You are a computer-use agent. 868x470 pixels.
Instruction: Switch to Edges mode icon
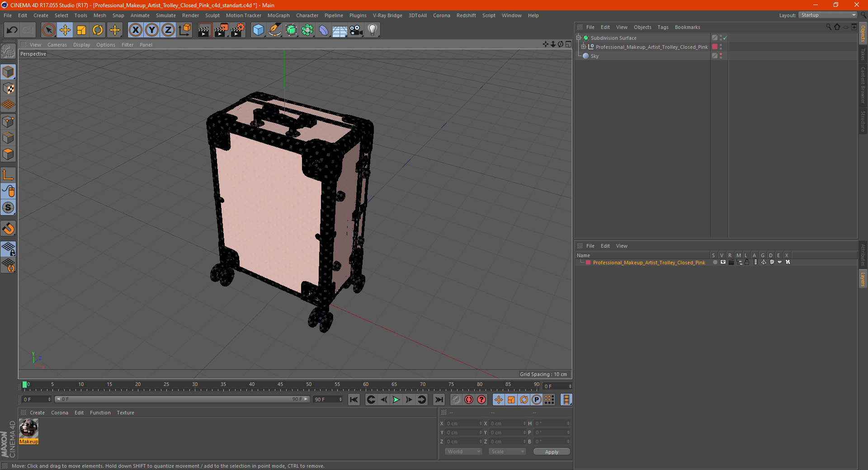click(x=8, y=138)
